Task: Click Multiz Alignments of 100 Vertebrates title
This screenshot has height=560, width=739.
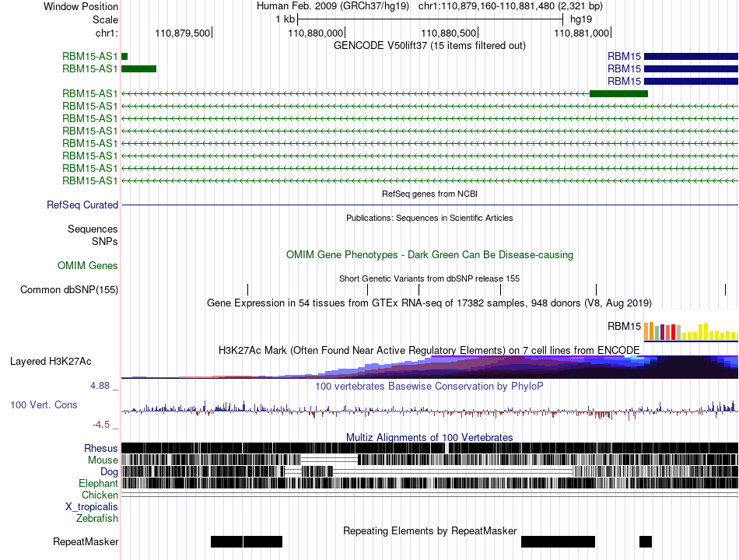Action: tap(429, 437)
